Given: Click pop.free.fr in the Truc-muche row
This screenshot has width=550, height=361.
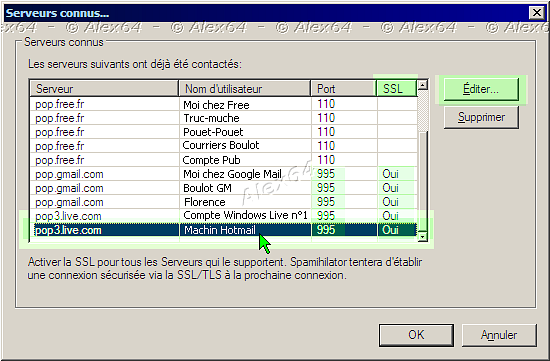Looking at the screenshot, I should (x=60, y=118).
